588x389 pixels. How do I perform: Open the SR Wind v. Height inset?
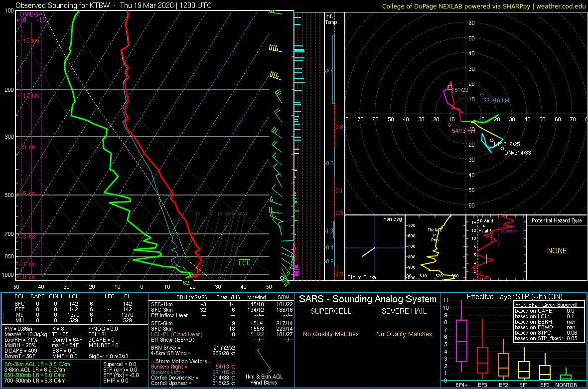[x=495, y=248]
